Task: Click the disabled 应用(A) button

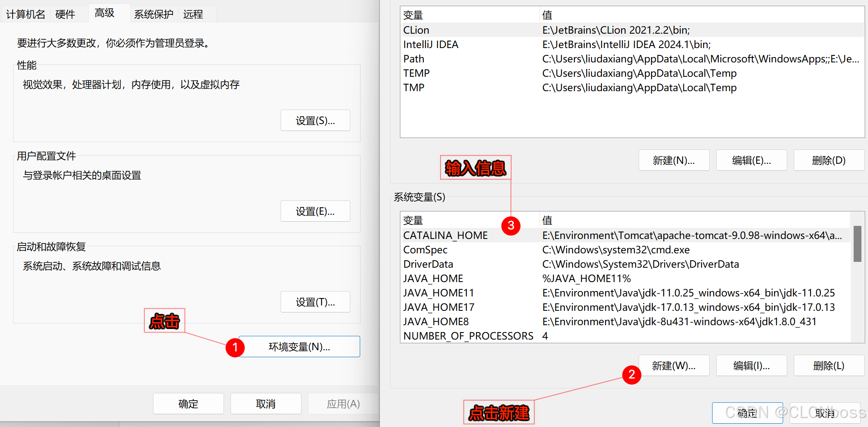Action: [x=343, y=404]
